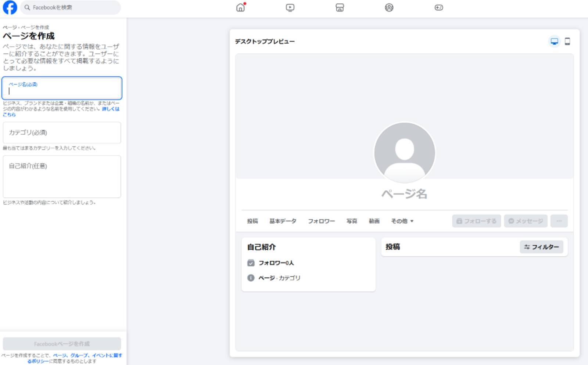
Task: Switch to desktop preview icon
Action: [554, 41]
